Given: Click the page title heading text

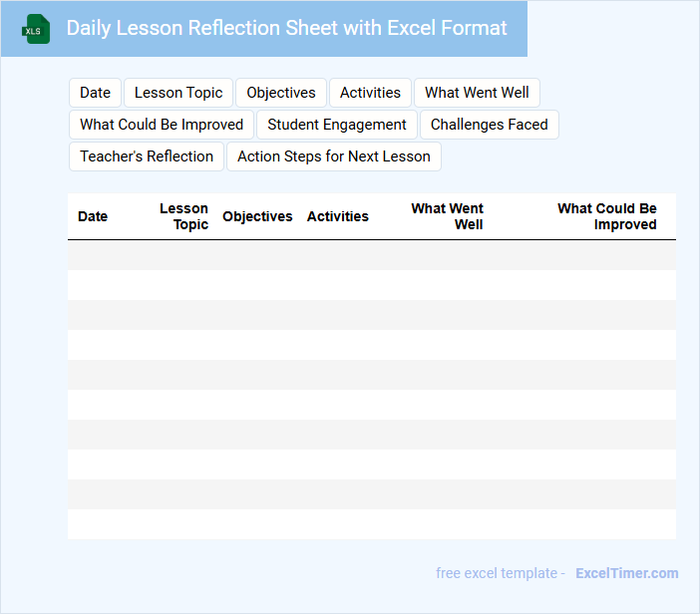Looking at the screenshot, I should coord(287,28).
